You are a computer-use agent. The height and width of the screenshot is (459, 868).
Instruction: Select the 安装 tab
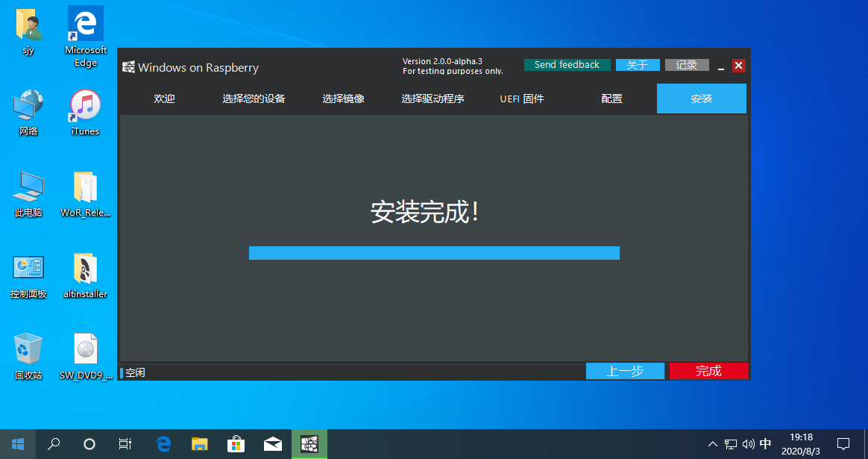point(702,99)
